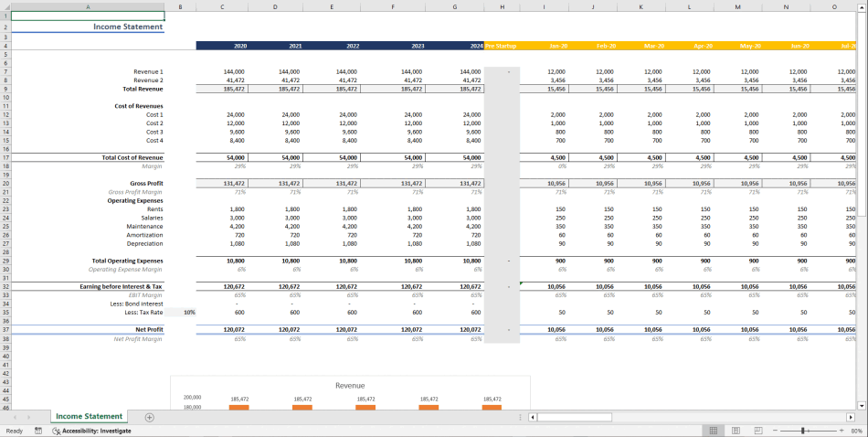Select column H header
This screenshot has width=868, height=437.
502,7
